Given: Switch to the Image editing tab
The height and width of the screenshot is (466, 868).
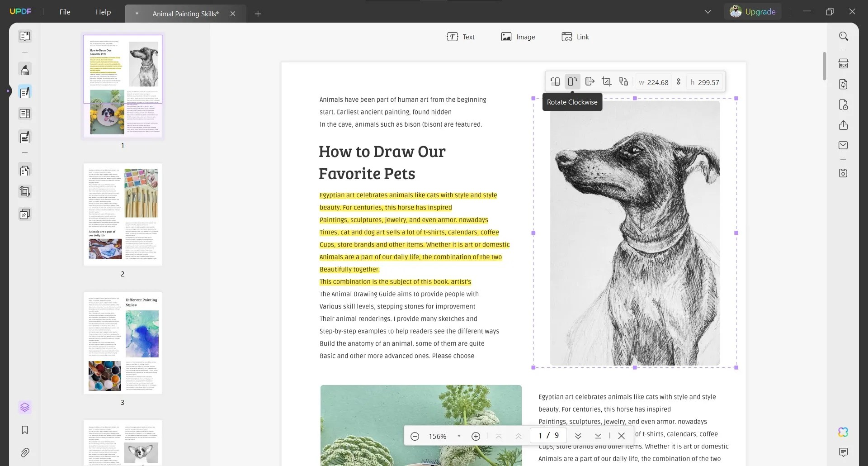Looking at the screenshot, I should tap(518, 37).
